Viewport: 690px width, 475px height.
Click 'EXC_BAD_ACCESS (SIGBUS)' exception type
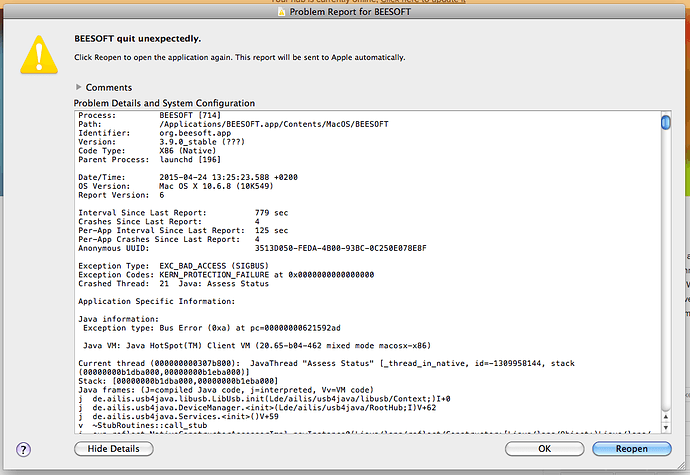pos(214,266)
